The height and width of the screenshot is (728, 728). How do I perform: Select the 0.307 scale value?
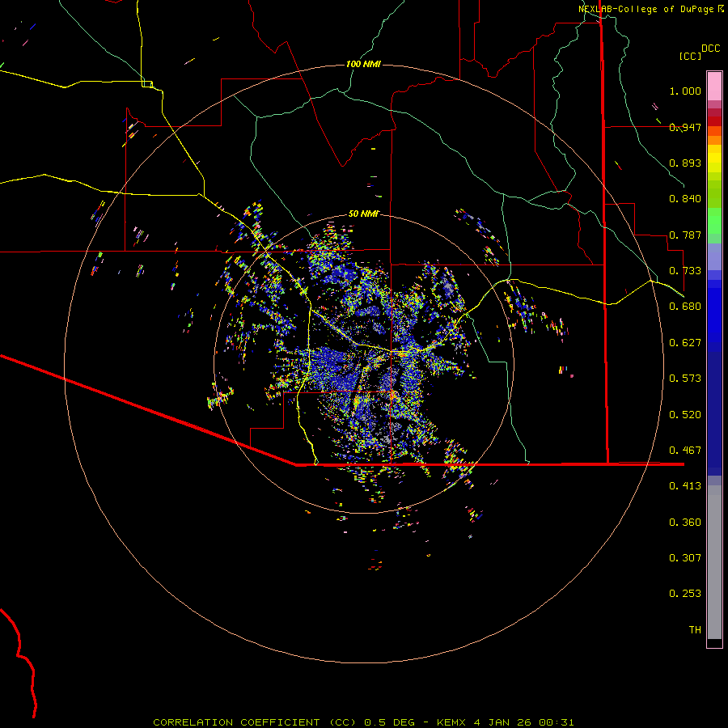(685, 558)
